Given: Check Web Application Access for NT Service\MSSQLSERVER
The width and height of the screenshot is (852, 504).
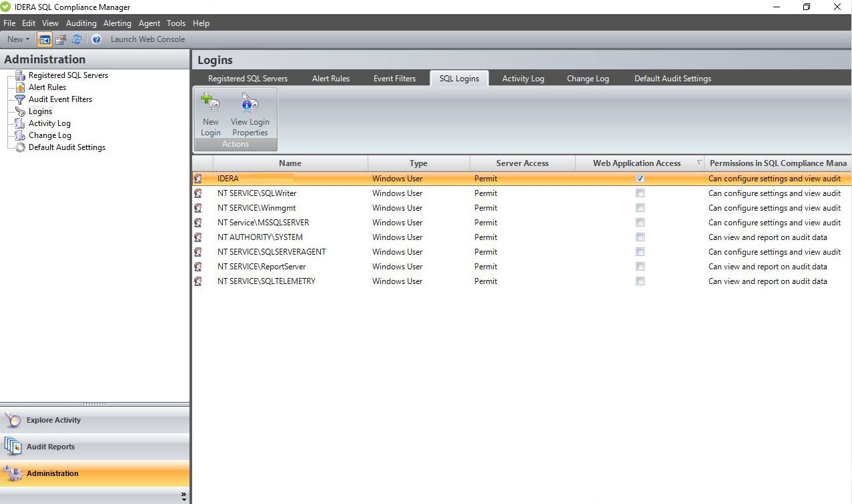Looking at the screenshot, I should coord(641,223).
